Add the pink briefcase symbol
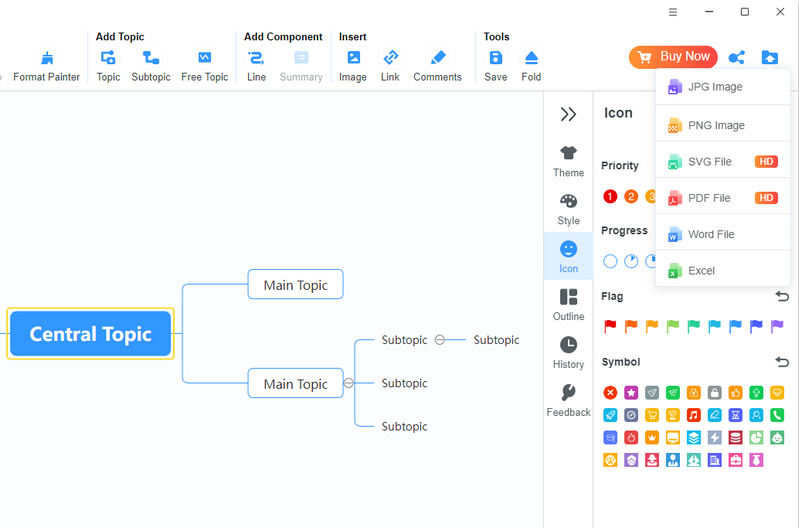This screenshot has width=799, height=528. 735,460
